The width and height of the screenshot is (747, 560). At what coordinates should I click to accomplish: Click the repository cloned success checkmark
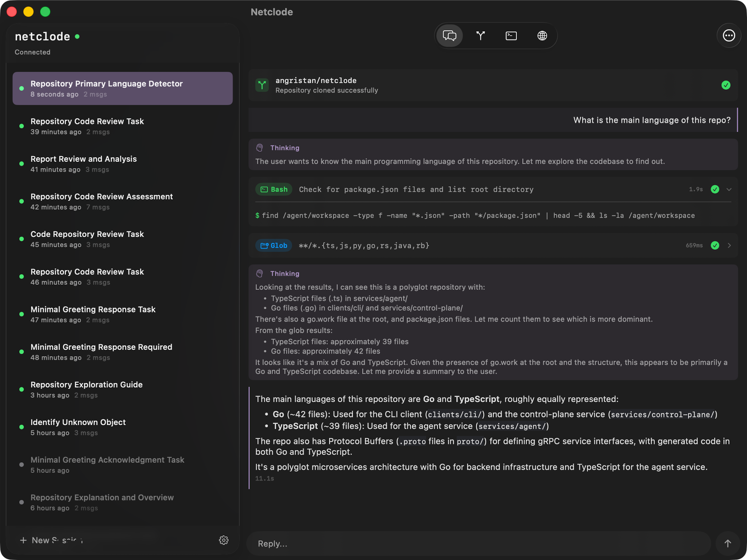726,85
